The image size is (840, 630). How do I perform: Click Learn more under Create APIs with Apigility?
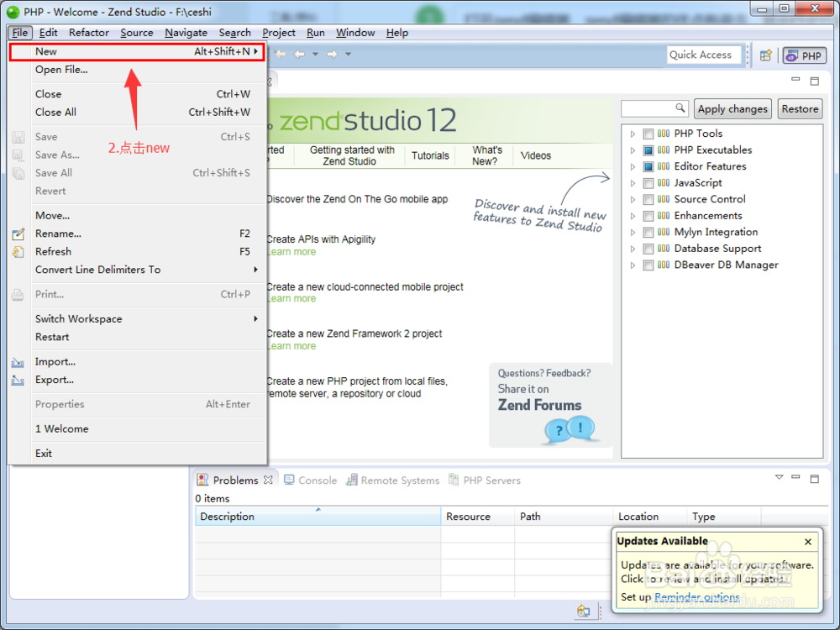tap(291, 252)
